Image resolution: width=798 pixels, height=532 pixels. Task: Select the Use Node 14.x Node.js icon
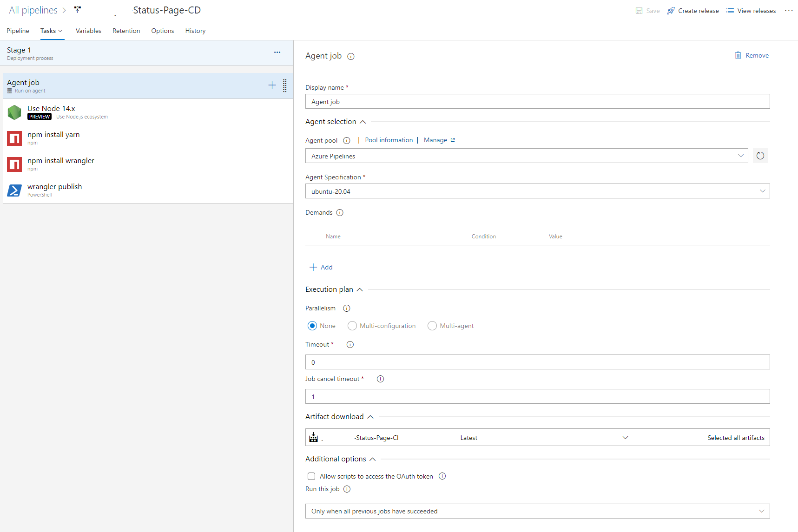point(14,112)
